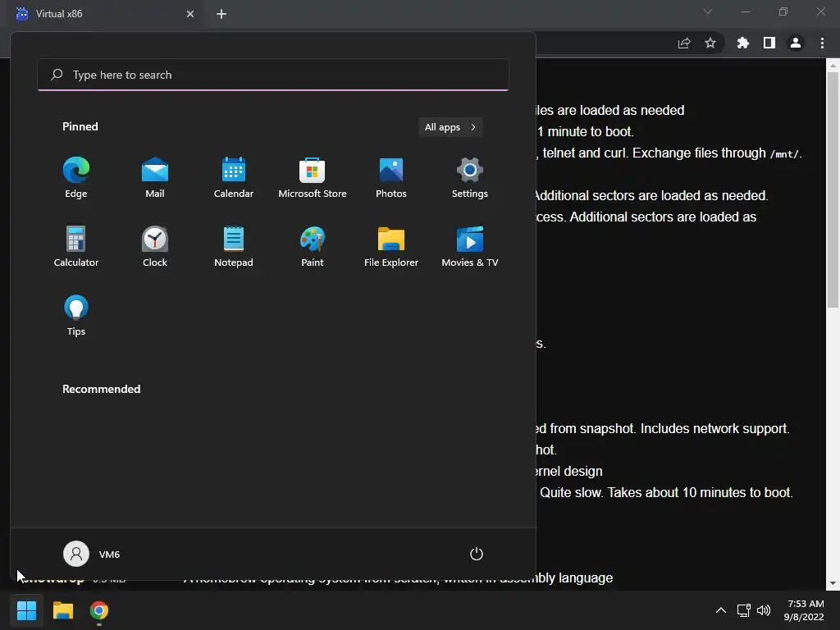The image size is (840, 630).
Task: Launch the Photos app
Action: coord(391,178)
